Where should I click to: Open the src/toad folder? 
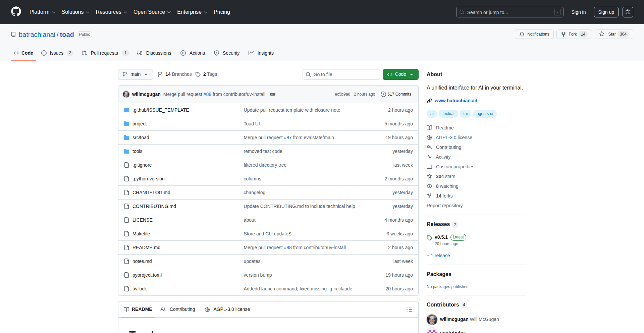[141, 137]
